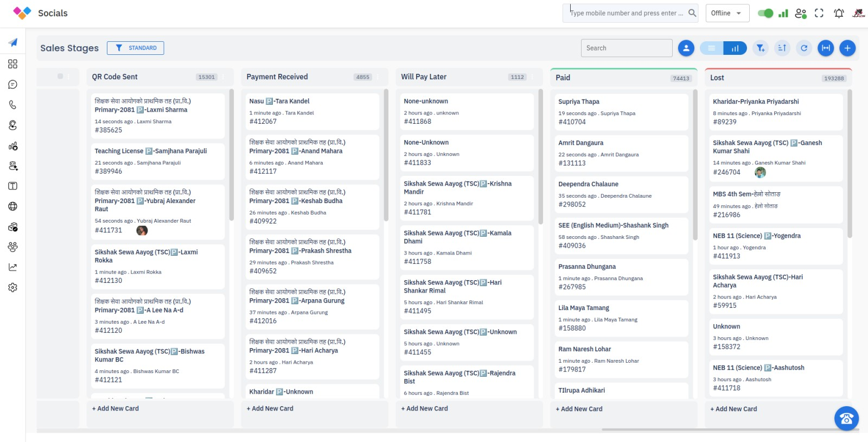This screenshot has width=868, height=442.
Task: Refresh the sales stages board
Action: point(804,48)
